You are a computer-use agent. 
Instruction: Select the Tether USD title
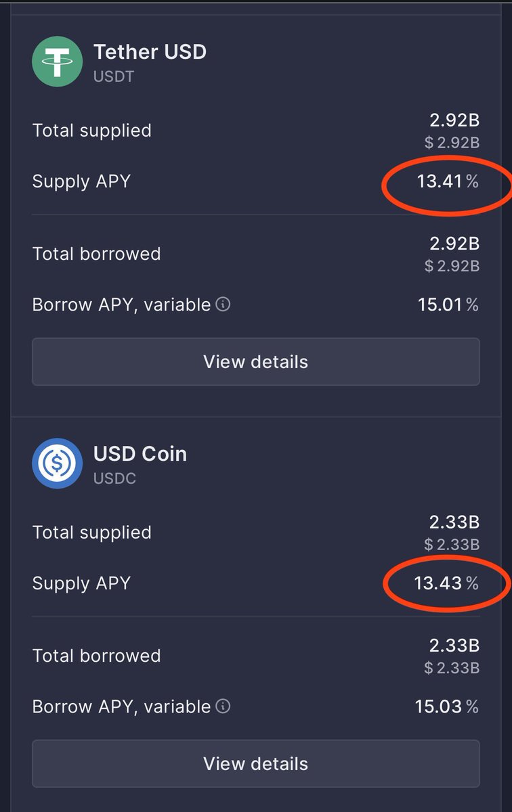point(150,51)
